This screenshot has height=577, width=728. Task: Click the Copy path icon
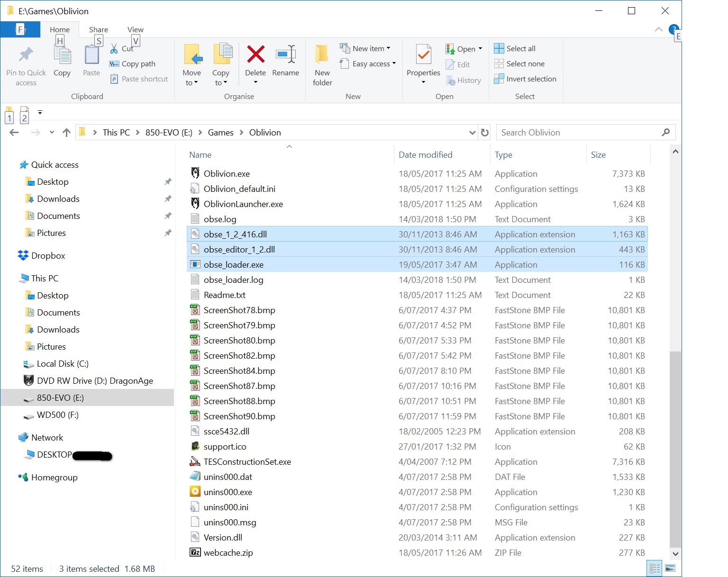[114, 63]
